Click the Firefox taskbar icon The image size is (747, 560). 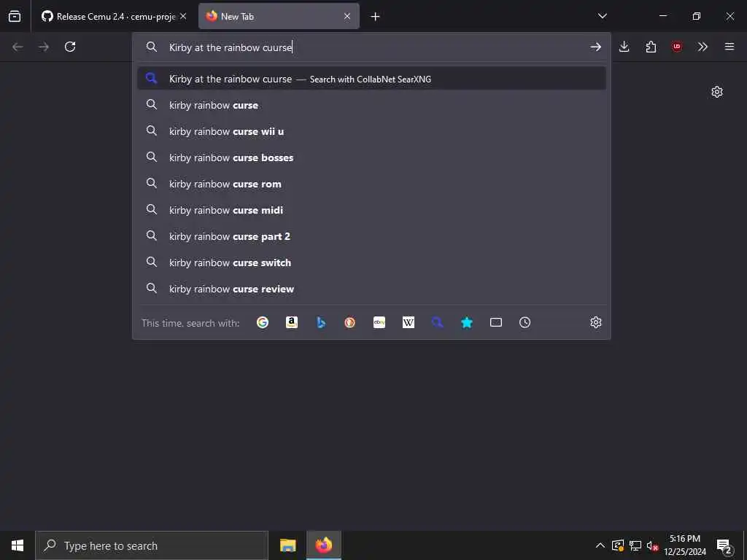click(323, 545)
